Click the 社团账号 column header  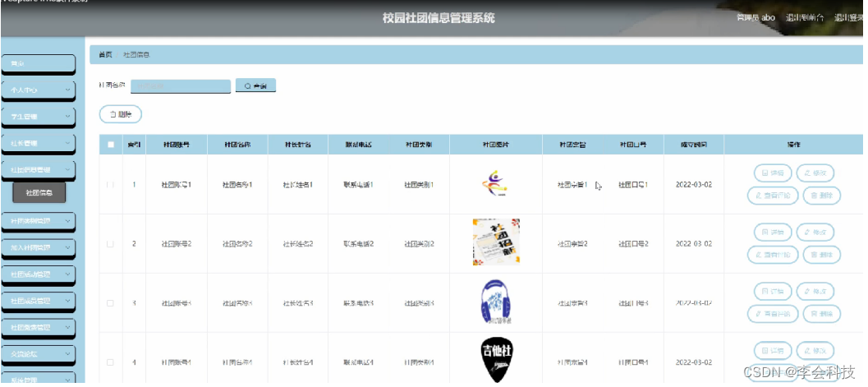[x=177, y=145]
